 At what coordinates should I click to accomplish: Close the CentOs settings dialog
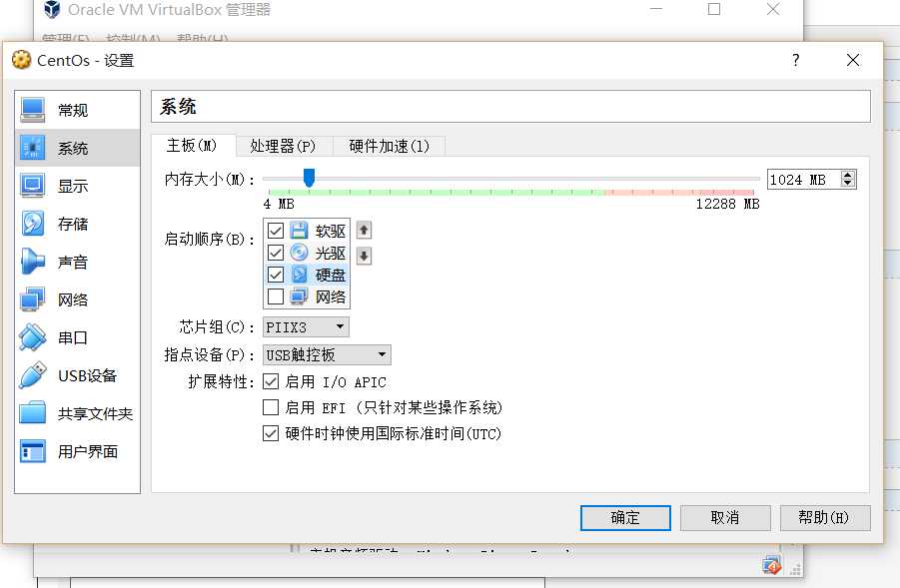(853, 60)
